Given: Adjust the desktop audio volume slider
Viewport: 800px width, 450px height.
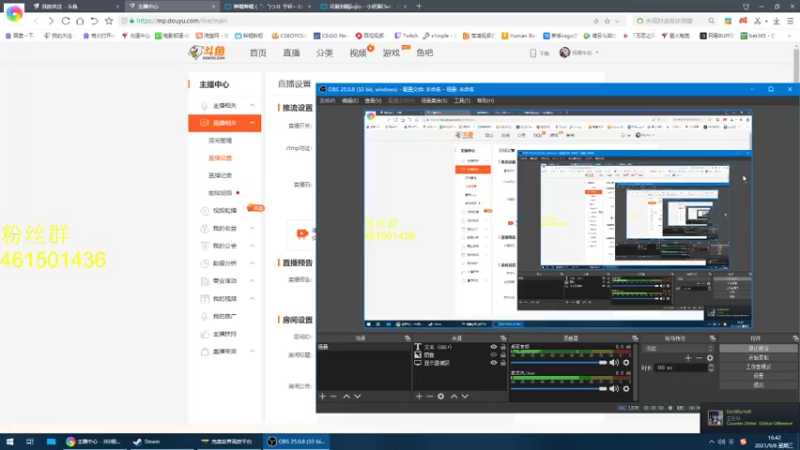Looking at the screenshot, I should click(559, 363).
